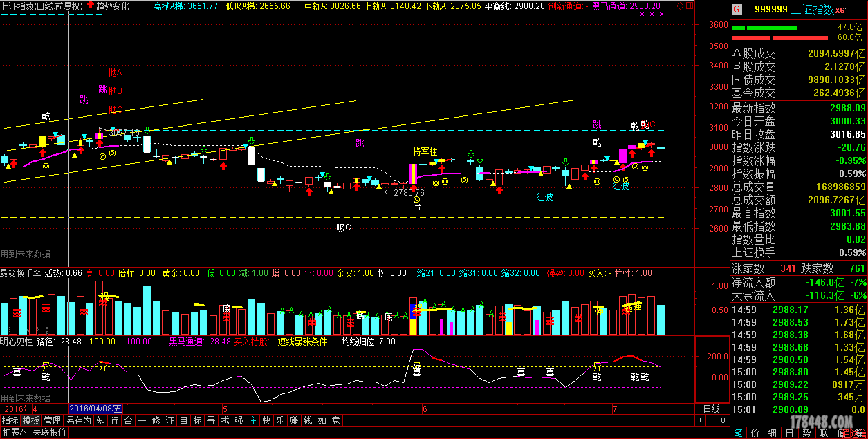Switch to the 价 tab in right panel
This screenshot has height=439, width=868.
tap(756, 433)
